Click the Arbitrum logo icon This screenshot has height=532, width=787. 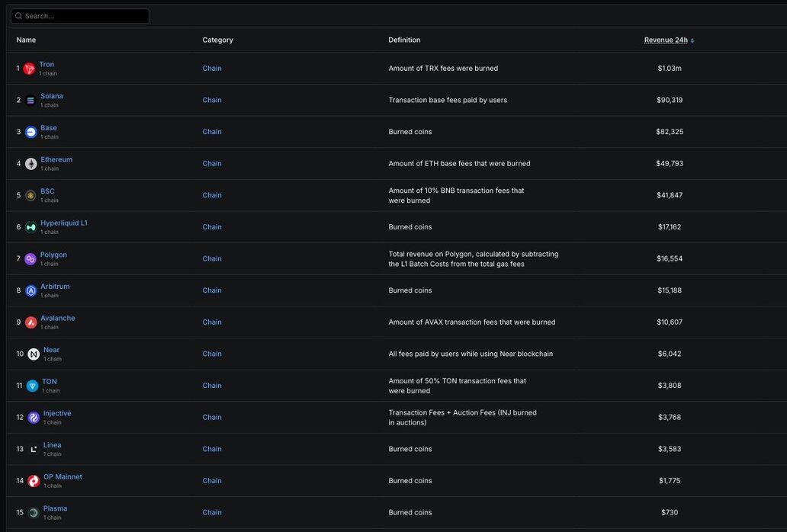tap(31, 290)
